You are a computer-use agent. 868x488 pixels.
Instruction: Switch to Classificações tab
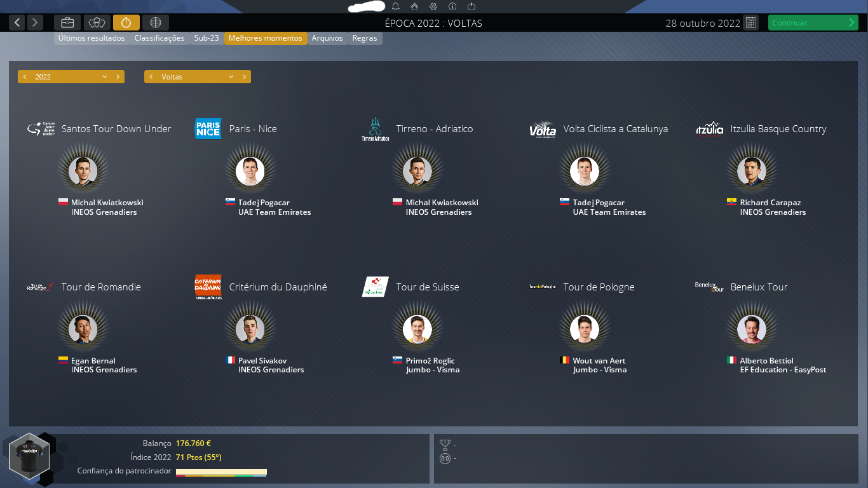tap(159, 38)
